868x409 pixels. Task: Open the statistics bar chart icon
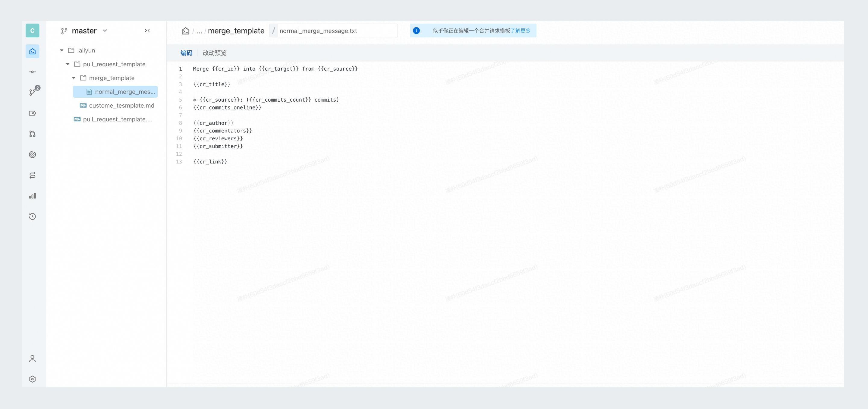coord(32,196)
